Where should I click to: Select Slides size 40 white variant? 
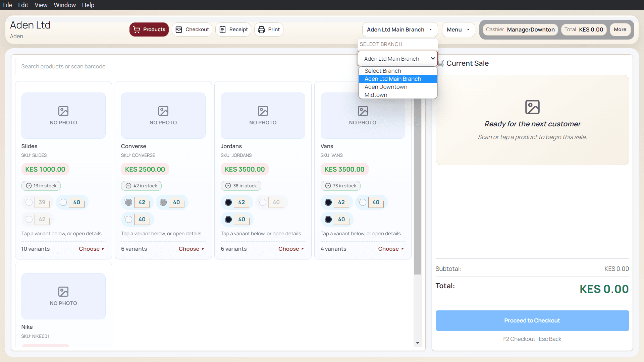pos(72,202)
